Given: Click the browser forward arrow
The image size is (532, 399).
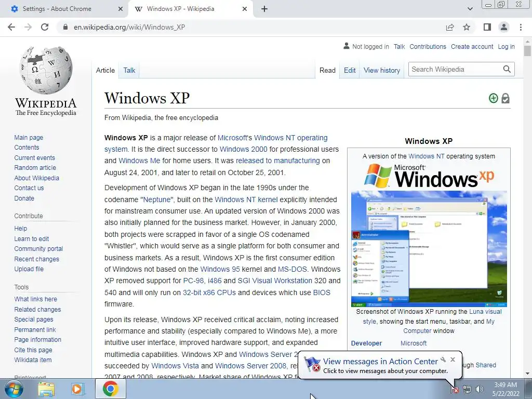Looking at the screenshot, I should [x=28, y=27].
